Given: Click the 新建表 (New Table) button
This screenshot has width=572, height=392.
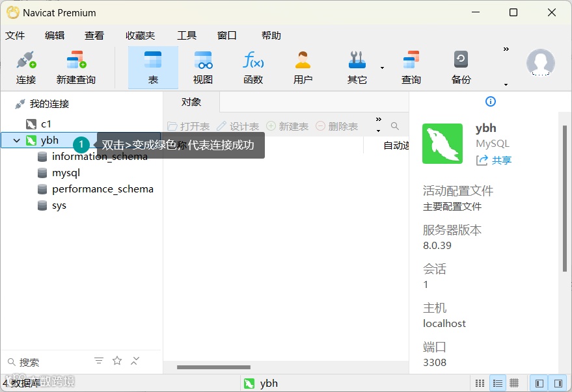Looking at the screenshot, I should (x=288, y=126).
